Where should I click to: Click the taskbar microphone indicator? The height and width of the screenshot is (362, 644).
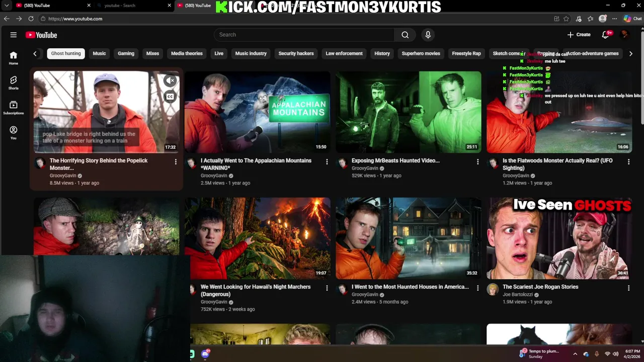[x=597, y=354]
